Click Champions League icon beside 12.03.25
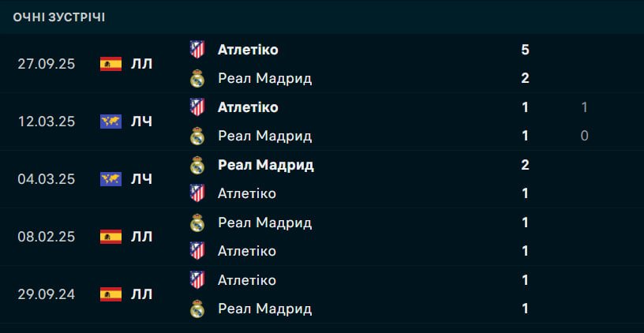This screenshot has height=333, width=644. pyautogui.click(x=110, y=122)
